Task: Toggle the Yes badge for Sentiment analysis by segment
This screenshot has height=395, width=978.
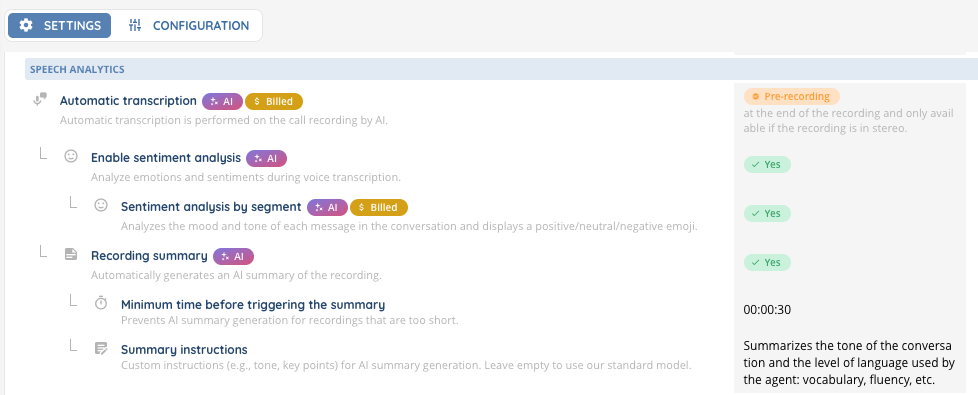Action: coord(767,213)
